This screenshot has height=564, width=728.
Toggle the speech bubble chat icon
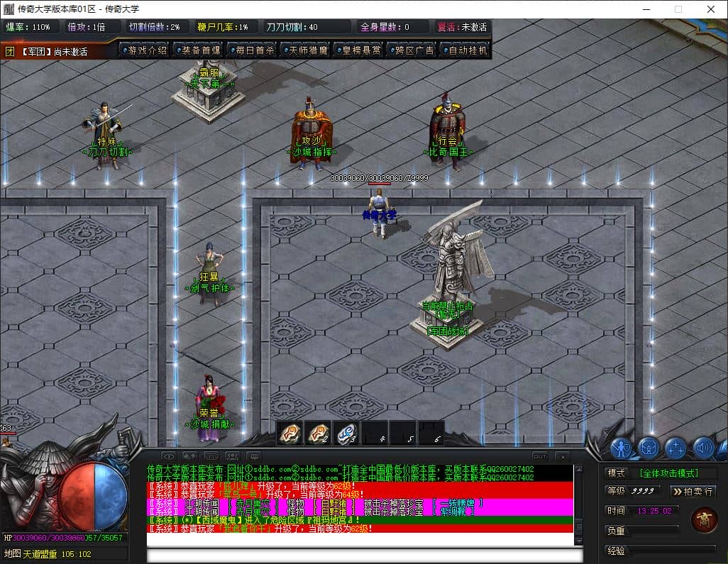tap(254, 456)
